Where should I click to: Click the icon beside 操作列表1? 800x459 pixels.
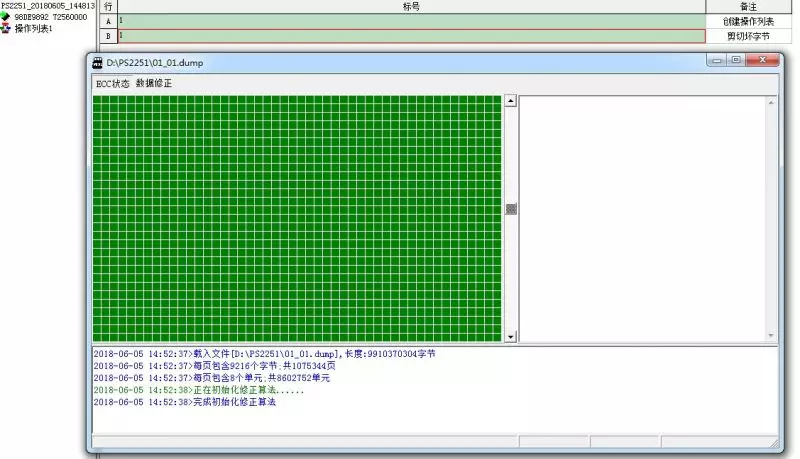pyautogui.click(x=6, y=29)
